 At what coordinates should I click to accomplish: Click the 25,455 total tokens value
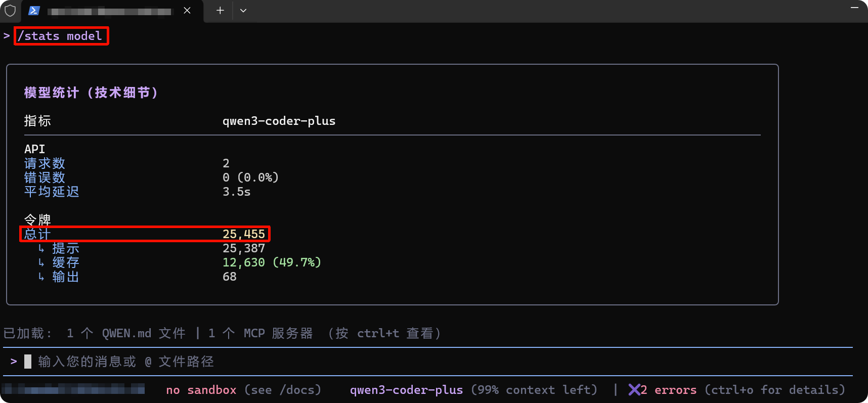(243, 234)
